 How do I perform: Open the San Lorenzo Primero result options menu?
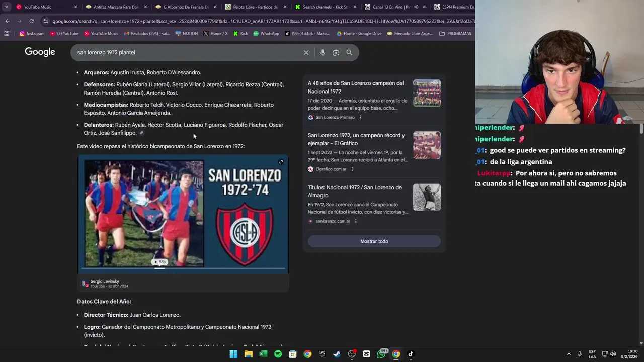click(360, 117)
